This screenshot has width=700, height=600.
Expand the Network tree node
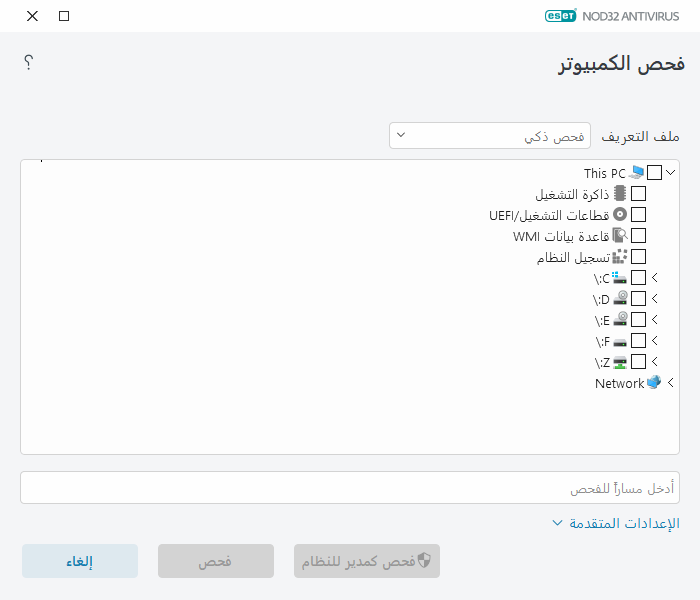[x=671, y=383]
